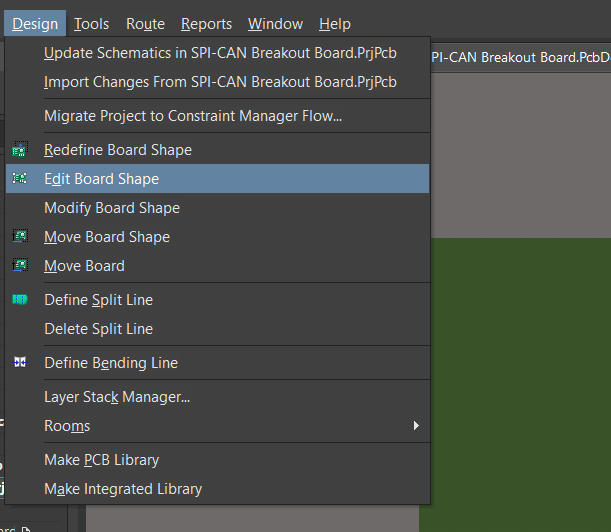Select Modify Board Shape entry
This screenshot has width=611, height=532.
click(x=218, y=208)
